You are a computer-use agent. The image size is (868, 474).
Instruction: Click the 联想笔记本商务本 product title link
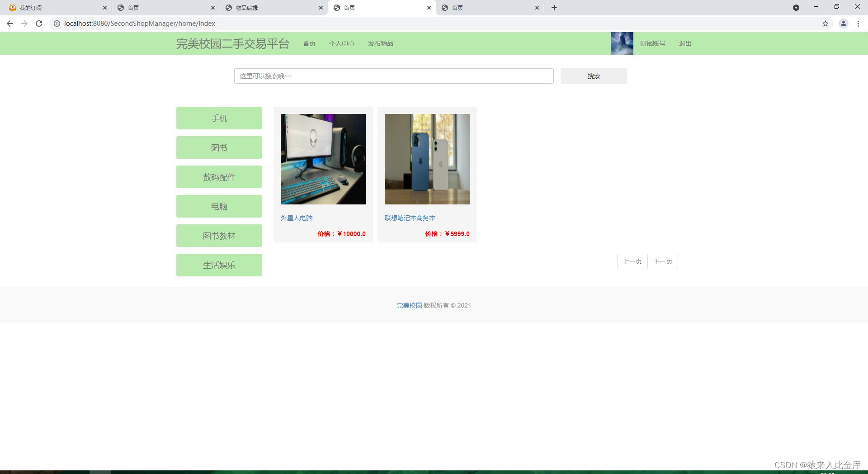(410, 218)
